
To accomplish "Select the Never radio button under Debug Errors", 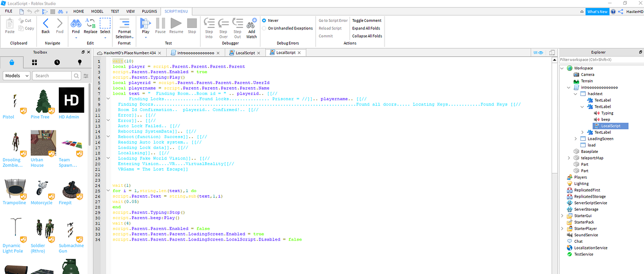I will click(265, 21).
